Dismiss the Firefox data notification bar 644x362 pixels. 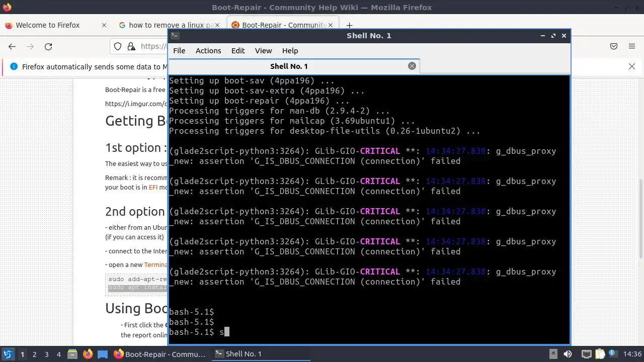(632, 66)
